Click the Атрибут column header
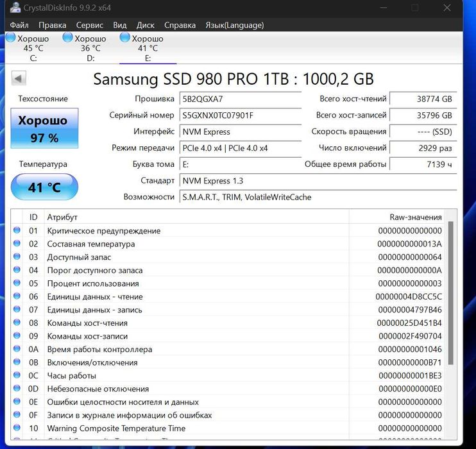Viewport: 476px width, 449px height. click(196, 217)
